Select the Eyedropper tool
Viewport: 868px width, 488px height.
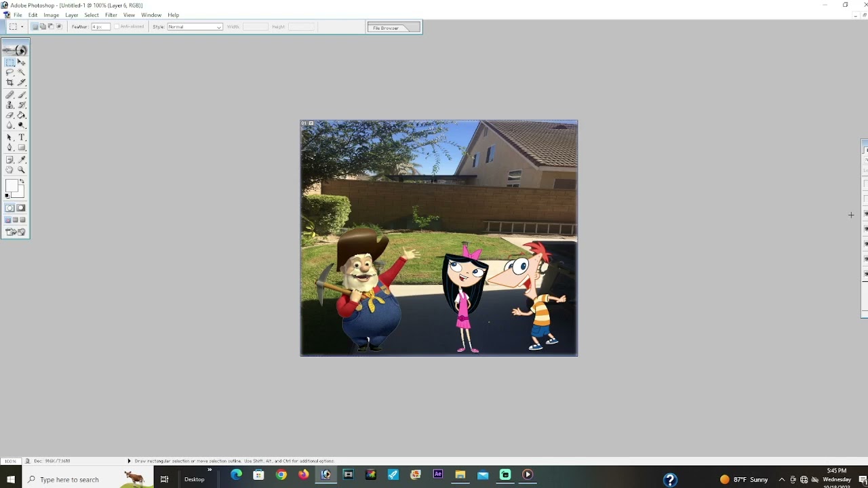(21, 160)
